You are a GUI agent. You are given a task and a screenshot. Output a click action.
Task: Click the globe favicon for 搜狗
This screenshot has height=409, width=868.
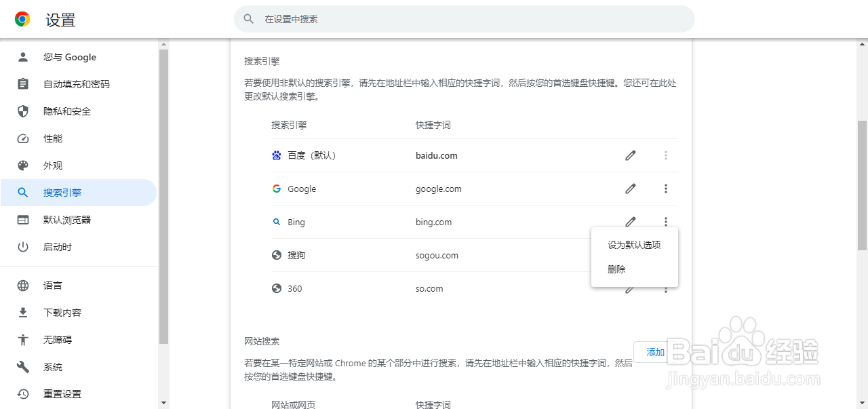[277, 255]
